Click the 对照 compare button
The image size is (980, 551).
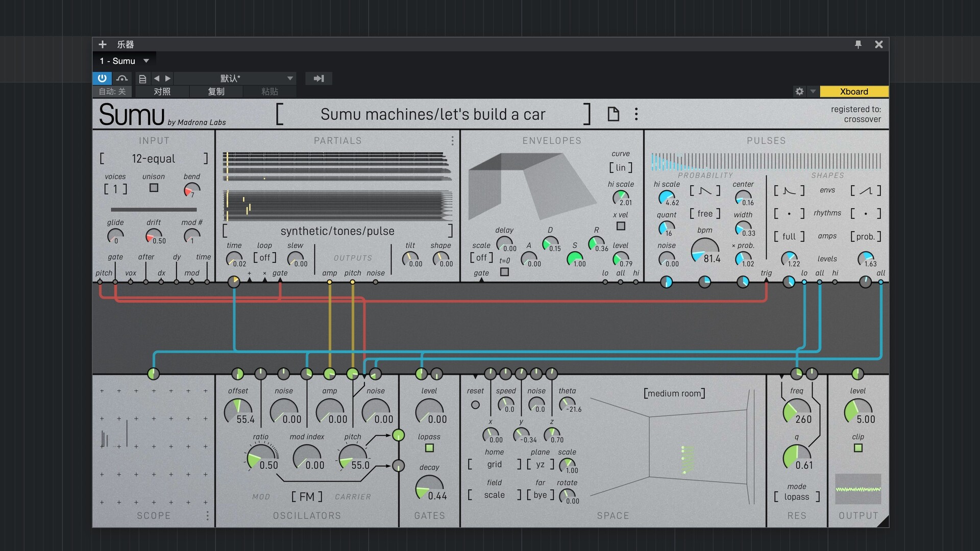tap(162, 91)
